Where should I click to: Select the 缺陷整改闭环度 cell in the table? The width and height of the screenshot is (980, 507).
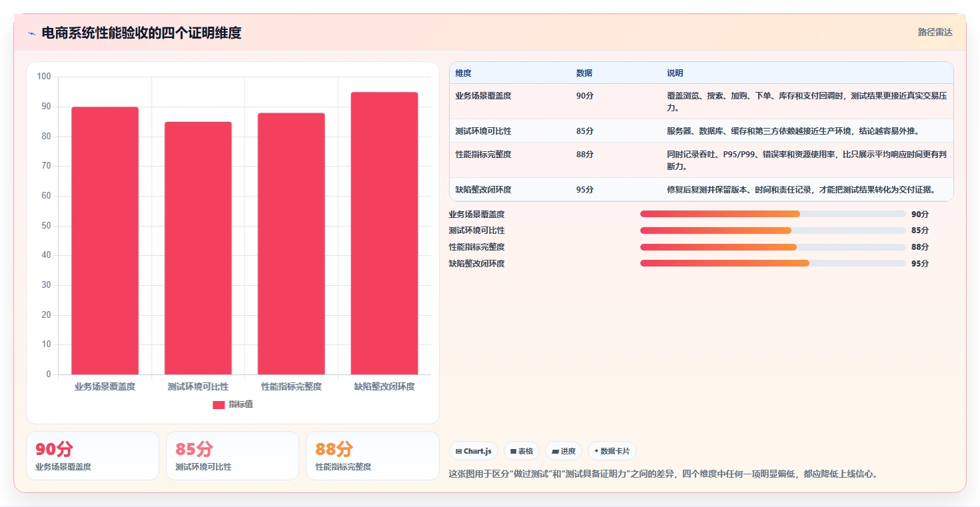click(510, 189)
